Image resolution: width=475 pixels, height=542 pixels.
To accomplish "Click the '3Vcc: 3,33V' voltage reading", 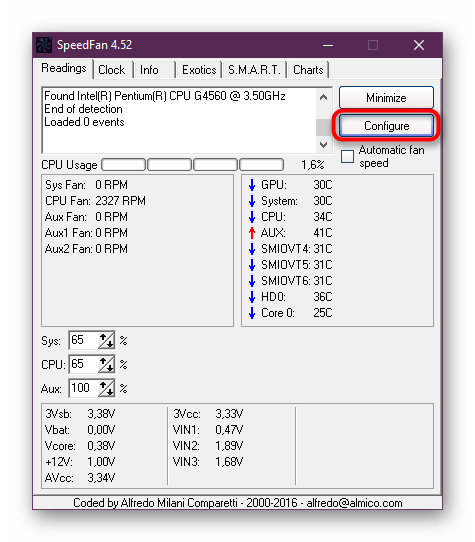I will pyautogui.click(x=208, y=414).
